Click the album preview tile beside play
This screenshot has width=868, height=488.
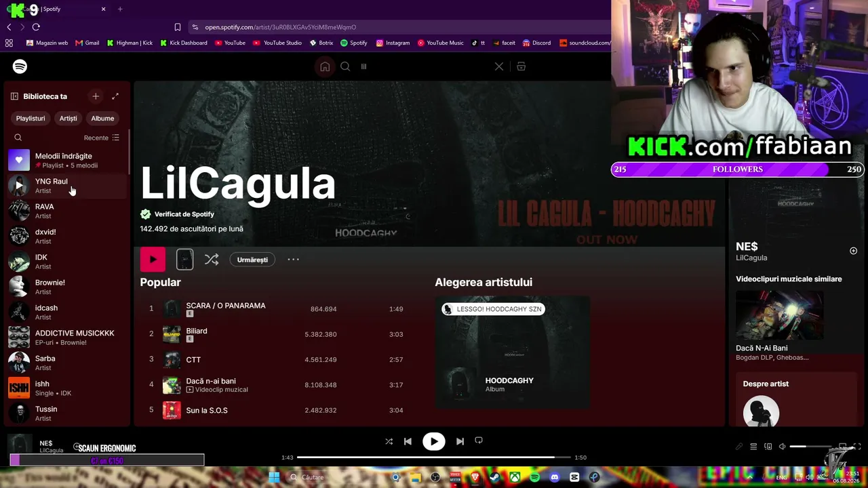184,260
